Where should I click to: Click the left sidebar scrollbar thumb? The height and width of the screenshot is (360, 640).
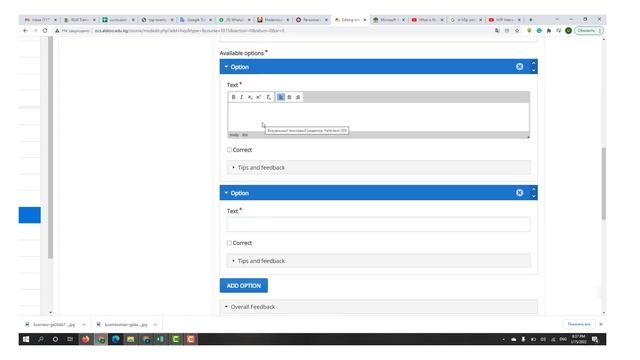tap(50, 147)
